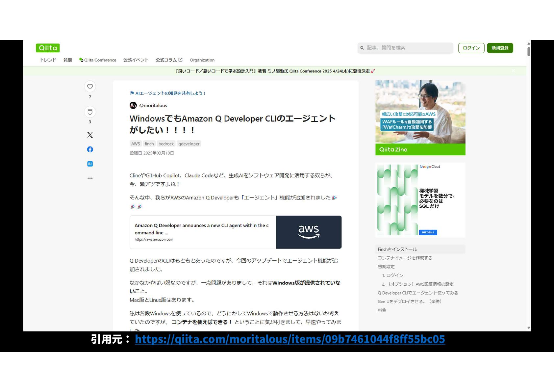This screenshot has height=392, width=554.
Task: Open the Qiita Zine WafCharm ad
Action: point(420,118)
